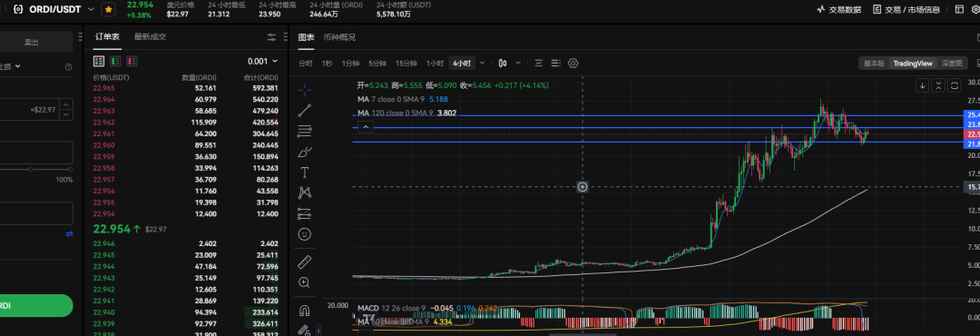Select the 卖出 sell tab
Screen dimensions: 980x336
[32, 42]
